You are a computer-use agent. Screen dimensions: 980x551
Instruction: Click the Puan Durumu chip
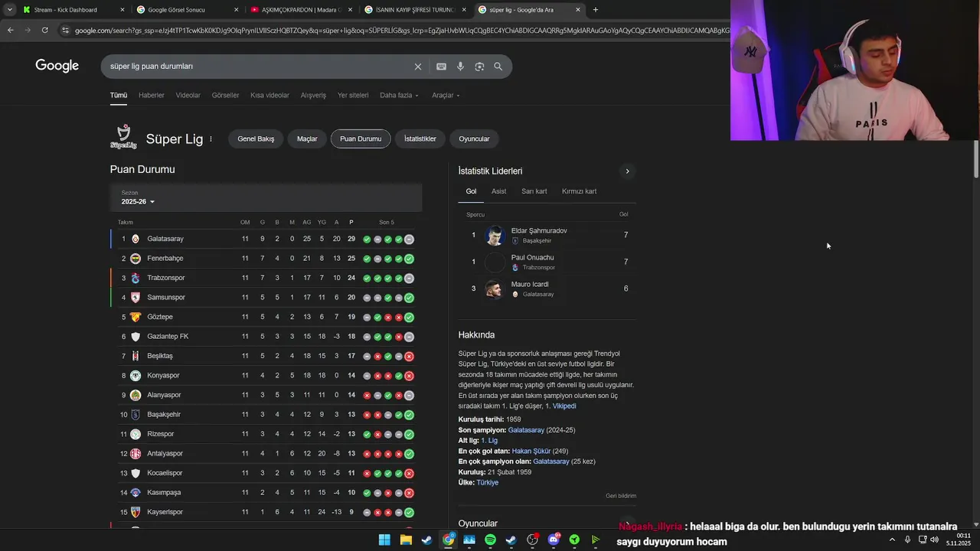[361, 139]
